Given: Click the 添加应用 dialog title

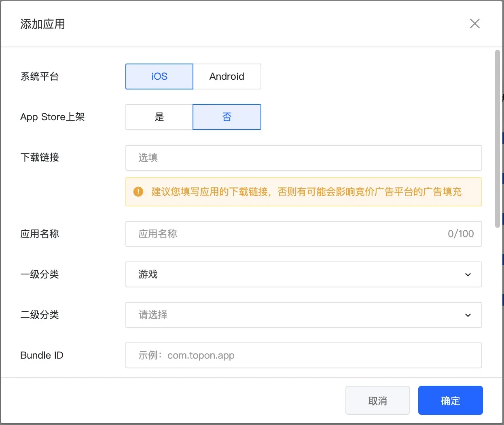Looking at the screenshot, I should click(42, 24).
